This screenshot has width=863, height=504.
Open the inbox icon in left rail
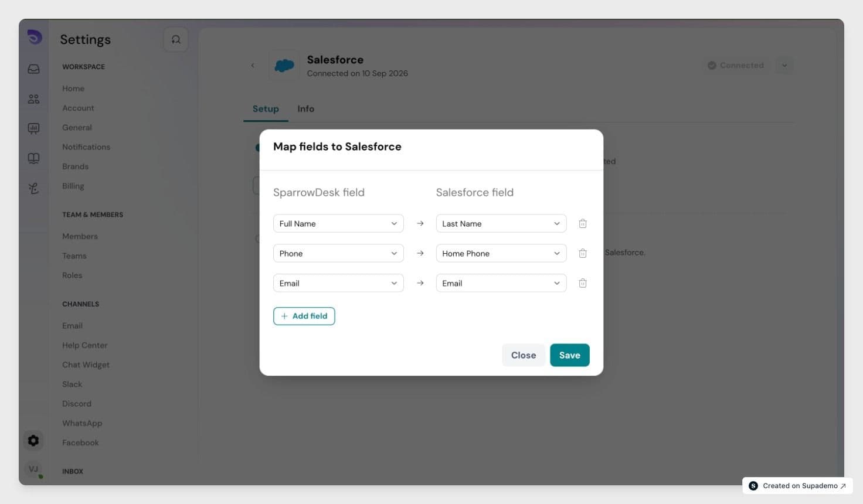[34, 69]
